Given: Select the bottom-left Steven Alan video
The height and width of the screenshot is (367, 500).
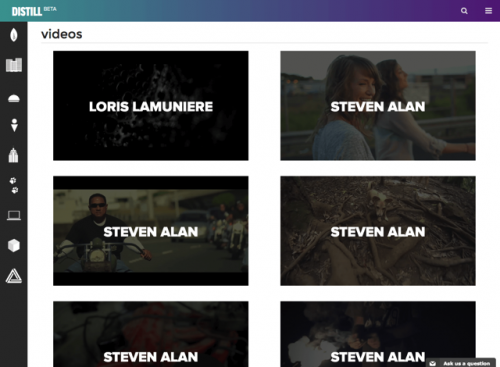Looking at the screenshot, I should pyautogui.click(x=151, y=334).
